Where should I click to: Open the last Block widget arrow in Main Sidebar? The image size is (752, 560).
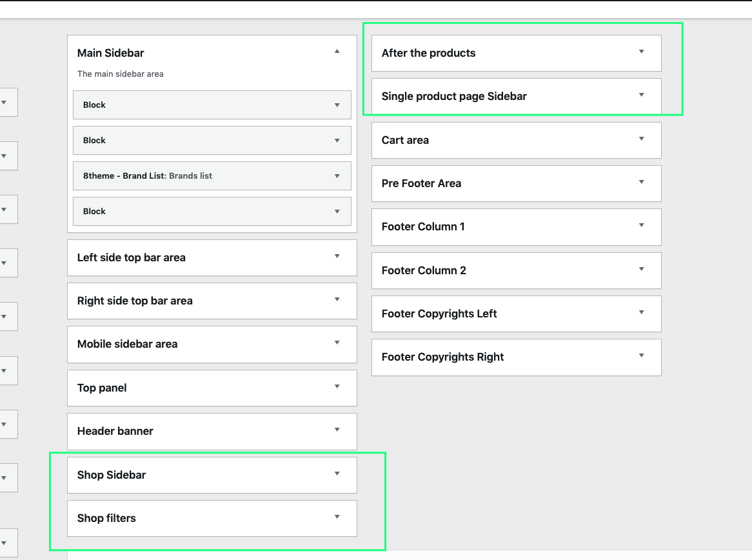(337, 212)
